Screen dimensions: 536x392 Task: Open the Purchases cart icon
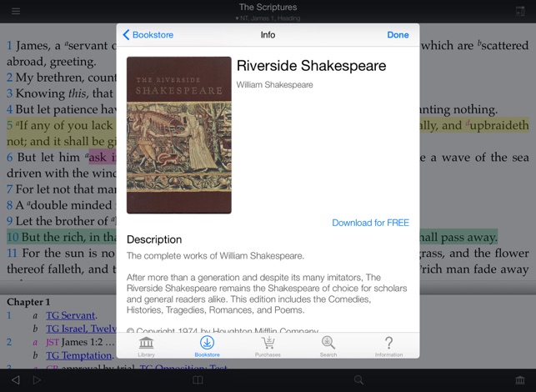tap(268, 345)
